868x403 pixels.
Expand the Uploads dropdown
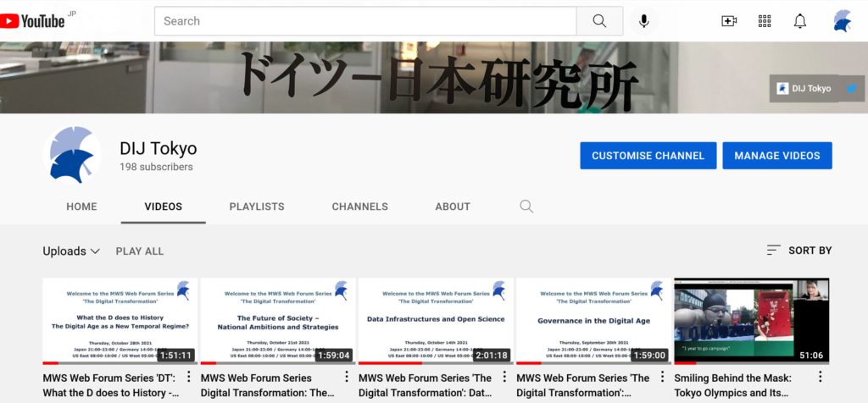tap(71, 251)
